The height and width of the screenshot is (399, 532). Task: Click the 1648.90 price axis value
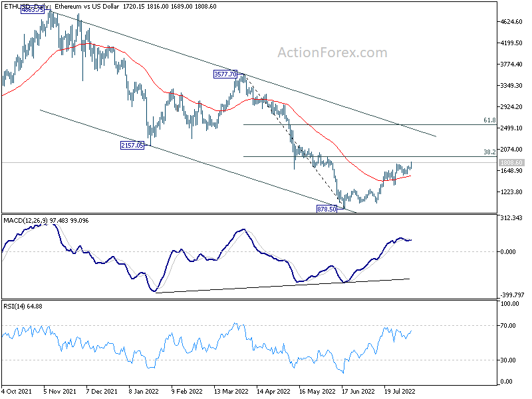pos(511,171)
